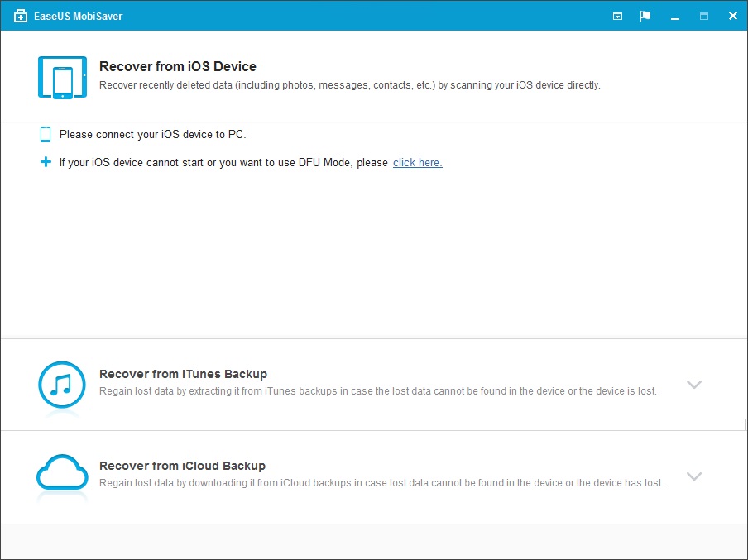Screen dimensions: 748x560
Task: Click the iTunes Backup description text
Action: point(377,391)
